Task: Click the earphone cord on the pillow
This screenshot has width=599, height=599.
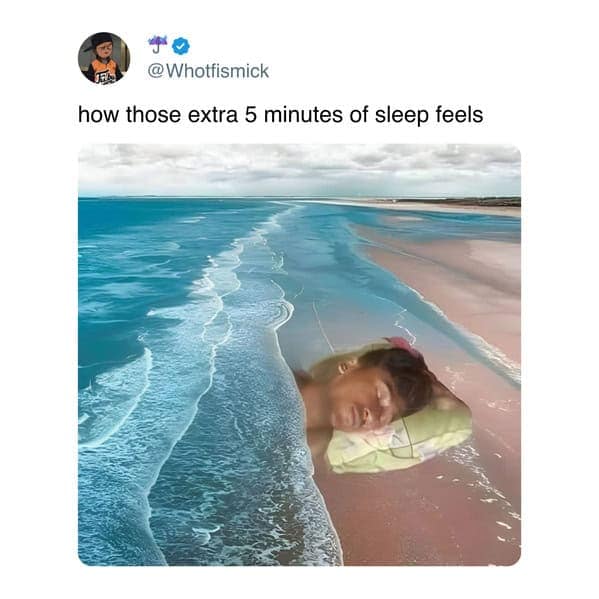Action: tap(407, 439)
